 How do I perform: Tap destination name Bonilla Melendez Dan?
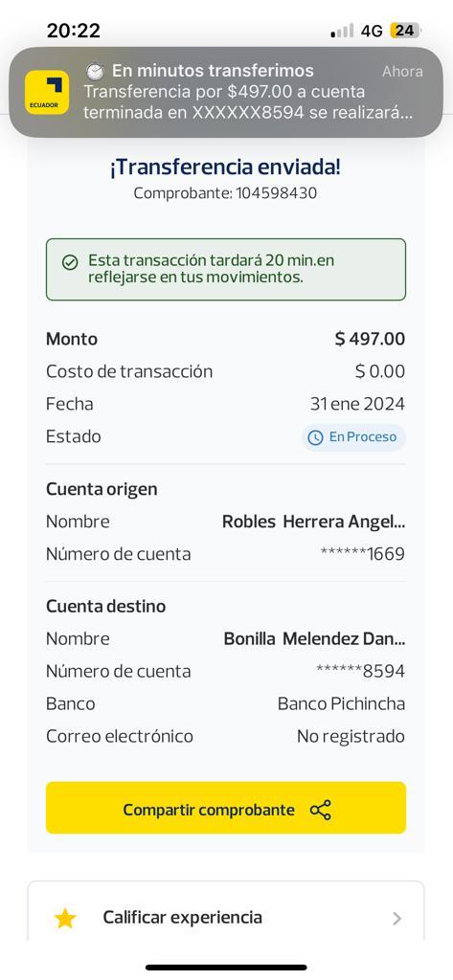click(314, 638)
